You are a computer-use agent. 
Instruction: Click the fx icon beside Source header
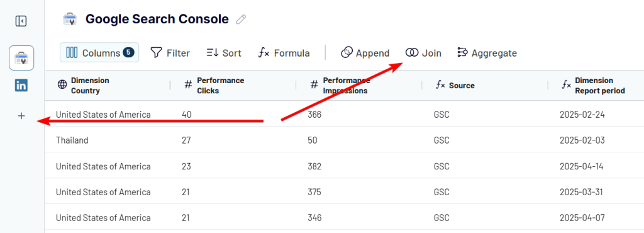[x=441, y=85]
